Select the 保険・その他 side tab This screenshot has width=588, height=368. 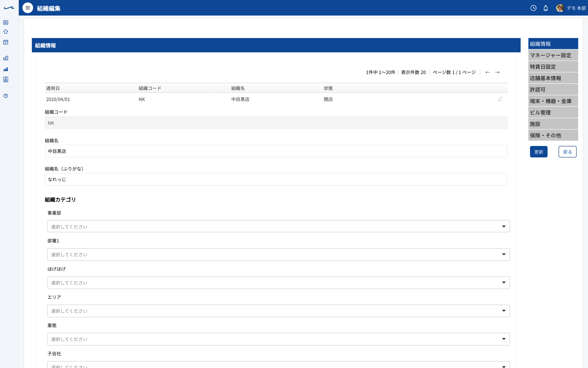tap(553, 135)
